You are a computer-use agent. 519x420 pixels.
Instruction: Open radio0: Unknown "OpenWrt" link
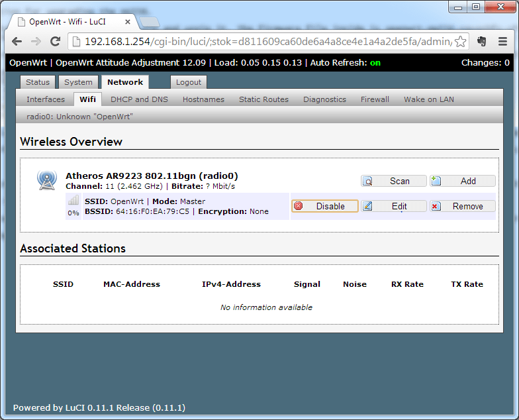coord(79,117)
